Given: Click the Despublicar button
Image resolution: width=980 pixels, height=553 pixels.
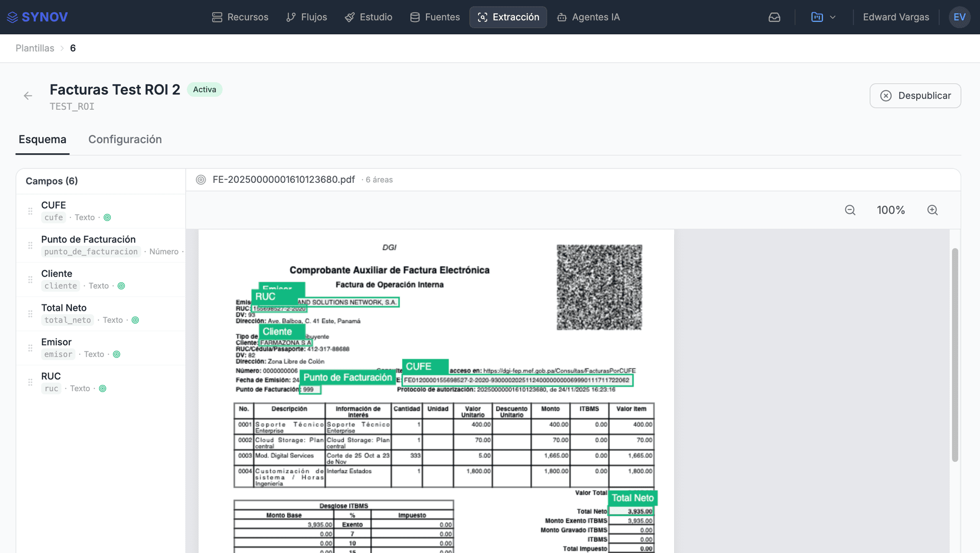Looking at the screenshot, I should (x=915, y=95).
